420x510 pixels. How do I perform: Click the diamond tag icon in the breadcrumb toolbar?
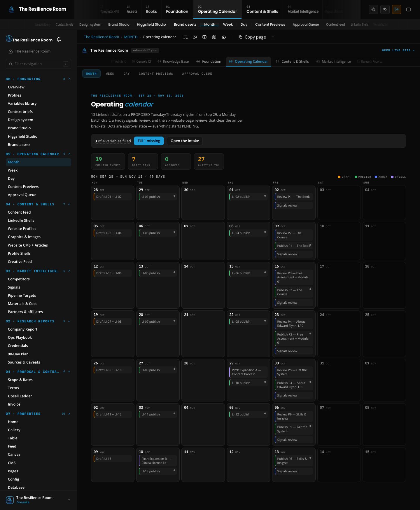click(x=195, y=37)
